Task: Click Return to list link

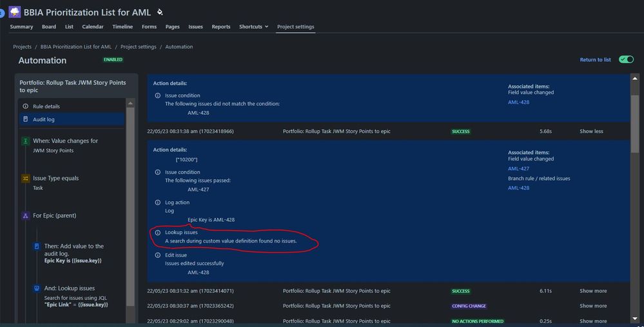Action: (x=595, y=59)
